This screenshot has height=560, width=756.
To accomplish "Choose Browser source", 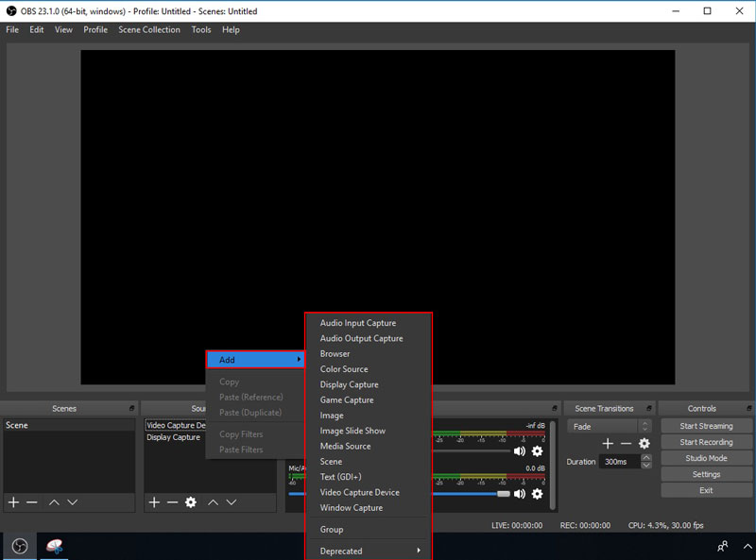I will coord(369,354).
